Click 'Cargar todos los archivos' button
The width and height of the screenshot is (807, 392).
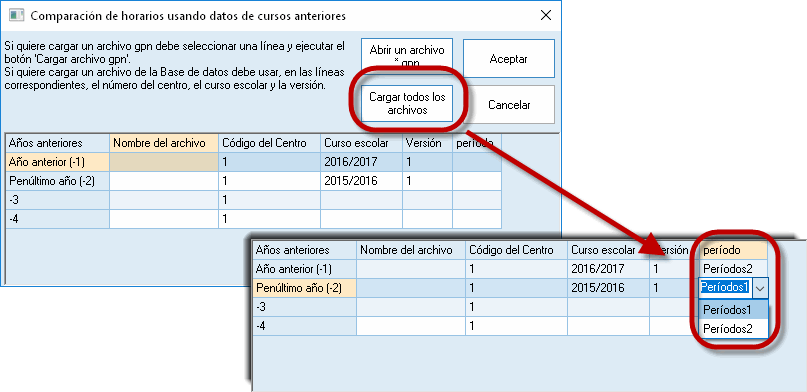click(x=407, y=103)
